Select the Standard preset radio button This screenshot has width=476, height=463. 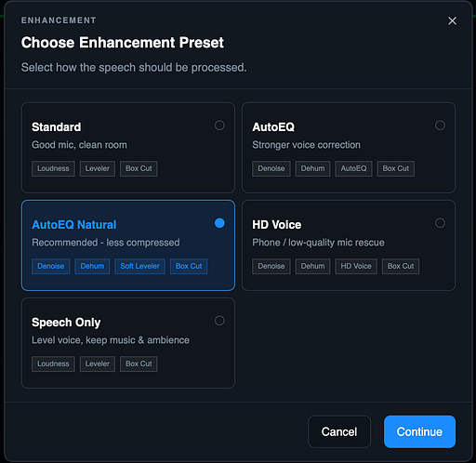219,126
